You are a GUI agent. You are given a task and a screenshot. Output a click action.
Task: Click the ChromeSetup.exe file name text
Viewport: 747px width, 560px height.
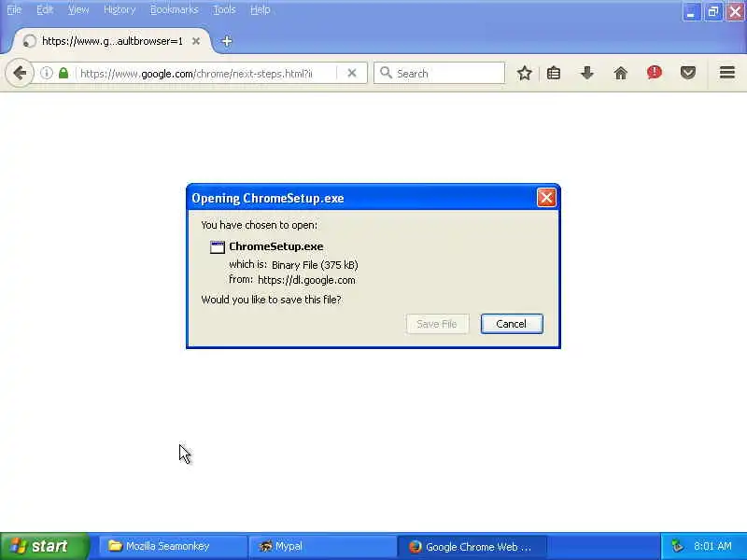pyautogui.click(x=275, y=246)
